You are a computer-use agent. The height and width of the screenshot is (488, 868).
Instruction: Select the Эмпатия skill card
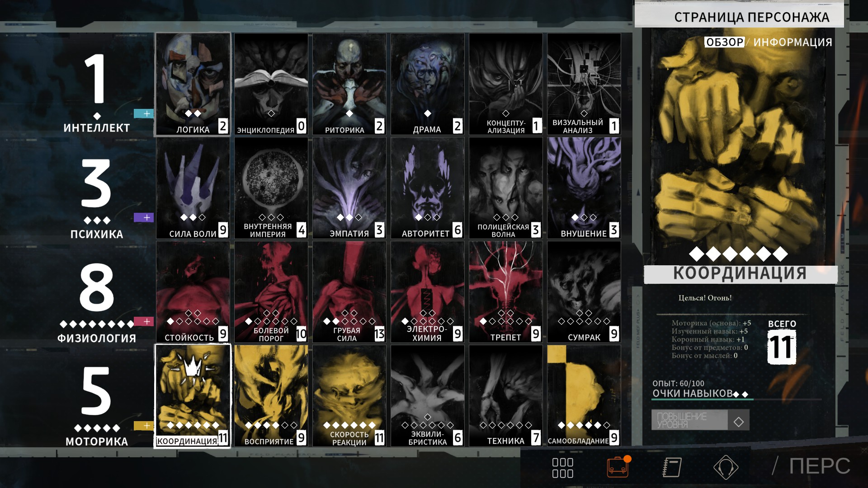pyautogui.click(x=349, y=188)
